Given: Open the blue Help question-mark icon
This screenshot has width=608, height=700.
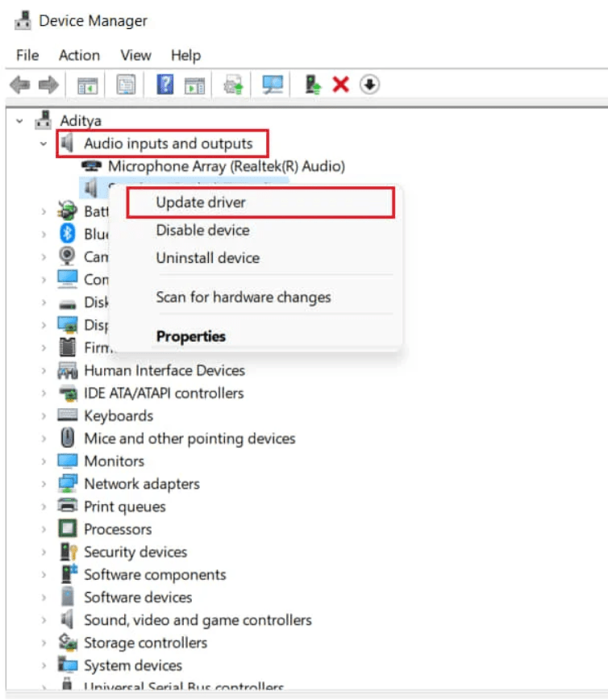Looking at the screenshot, I should click(164, 85).
